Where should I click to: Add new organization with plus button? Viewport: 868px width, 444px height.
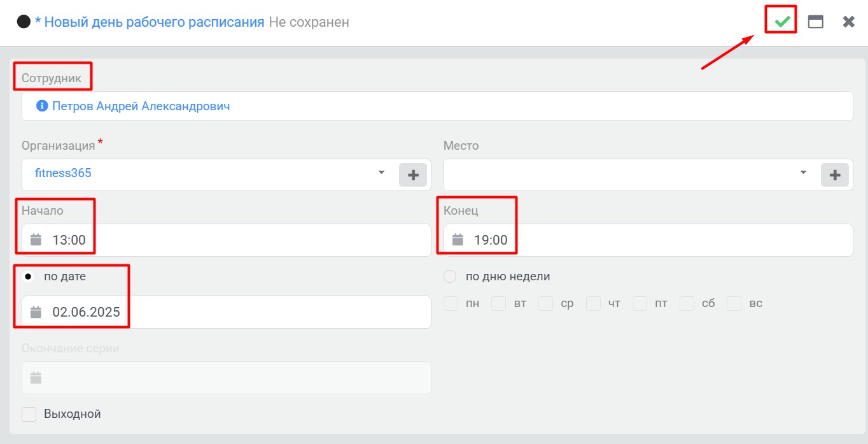tap(413, 175)
